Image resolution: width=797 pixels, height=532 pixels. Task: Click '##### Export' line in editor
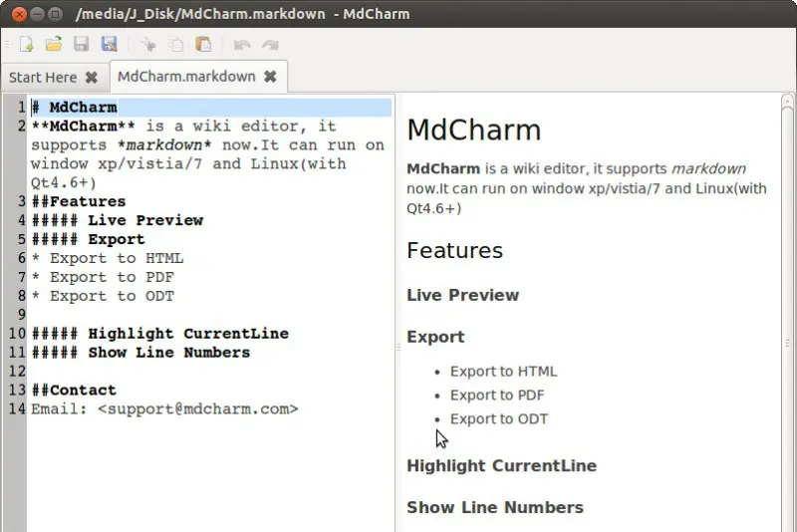click(88, 239)
